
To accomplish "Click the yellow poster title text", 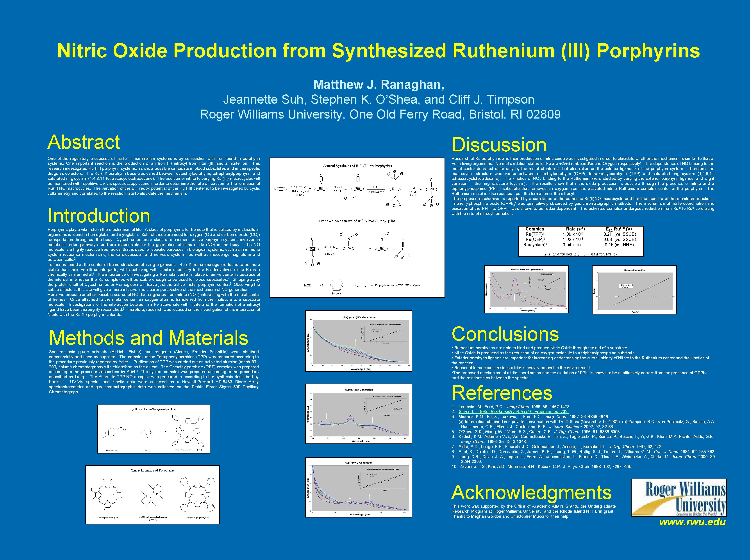I will pos(378,51).
